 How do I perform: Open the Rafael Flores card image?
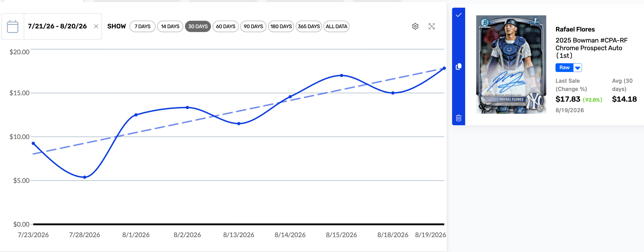511,64
